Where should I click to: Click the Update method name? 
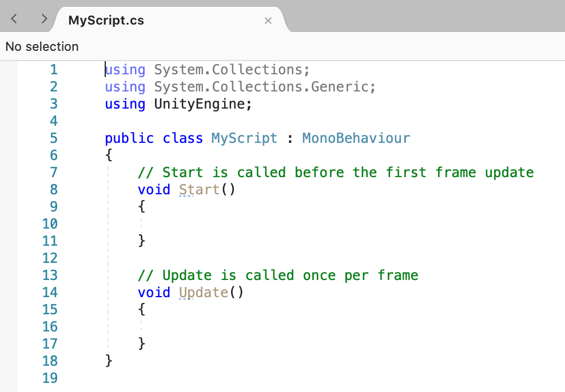[204, 293]
